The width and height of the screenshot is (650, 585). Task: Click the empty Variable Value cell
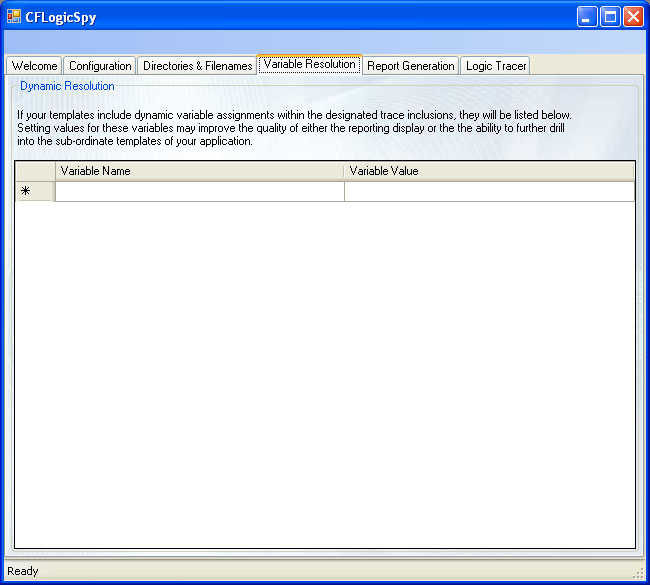(490, 192)
